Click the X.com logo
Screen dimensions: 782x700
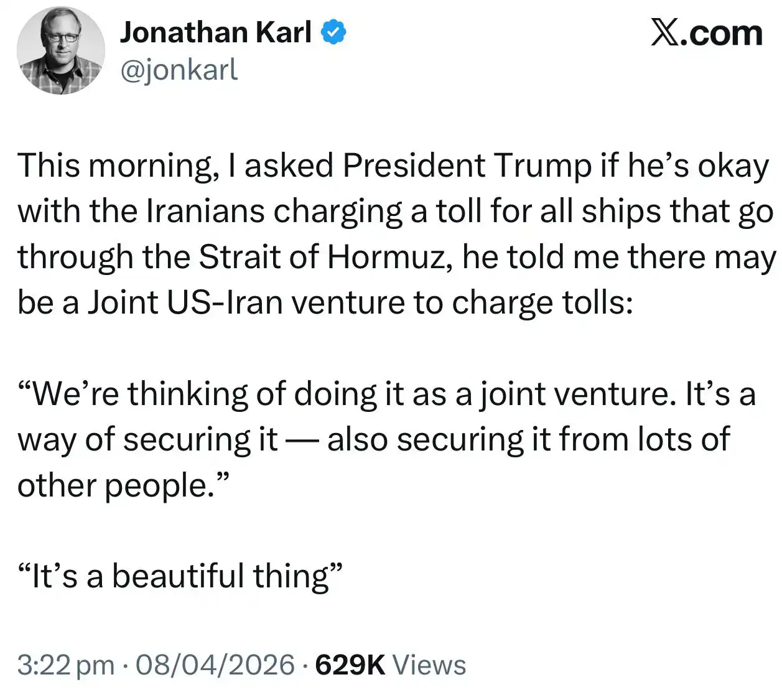tap(706, 32)
